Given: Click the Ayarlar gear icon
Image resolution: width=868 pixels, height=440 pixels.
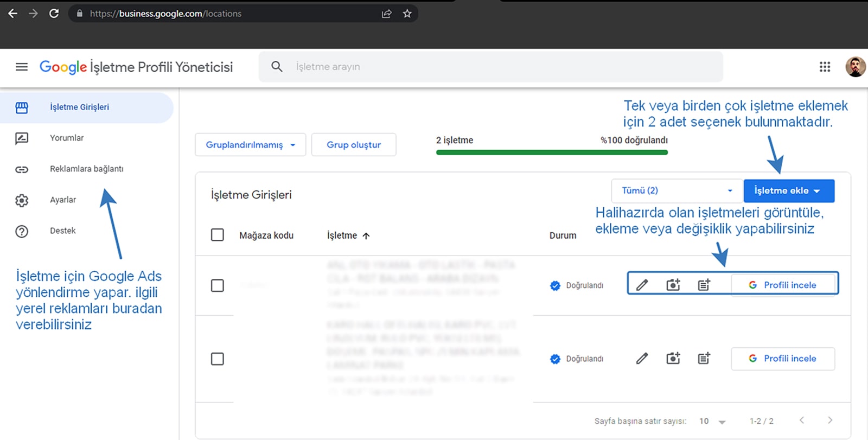Looking at the screenshot, I should click(x=22, y=200).
